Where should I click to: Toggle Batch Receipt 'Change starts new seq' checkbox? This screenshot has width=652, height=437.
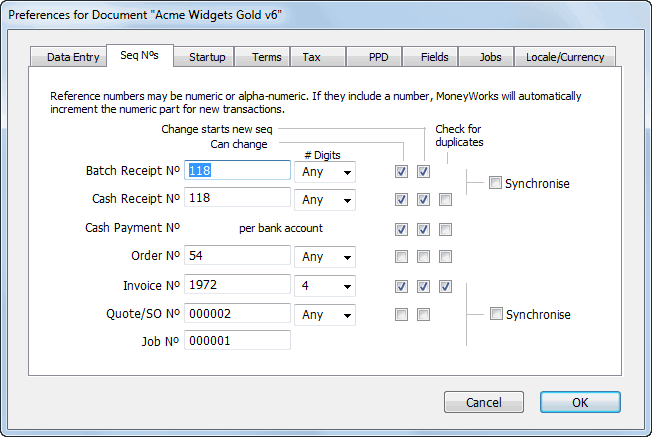[423, 171]
